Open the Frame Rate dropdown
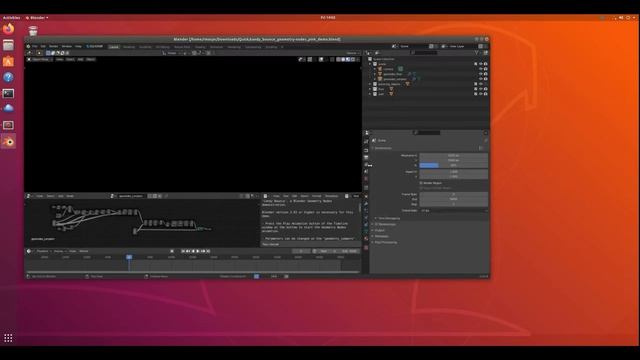The width and height of the screenshot is (640, 360). [453, 211]
